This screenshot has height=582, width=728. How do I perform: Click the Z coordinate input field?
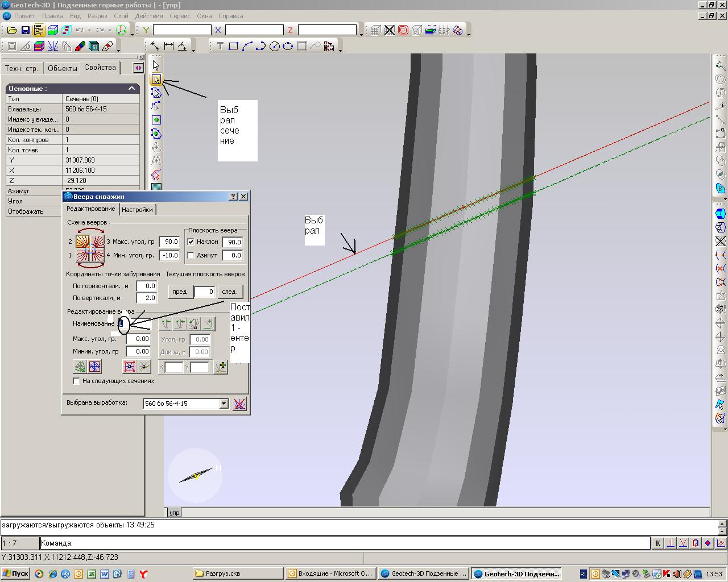pos(327,30)
